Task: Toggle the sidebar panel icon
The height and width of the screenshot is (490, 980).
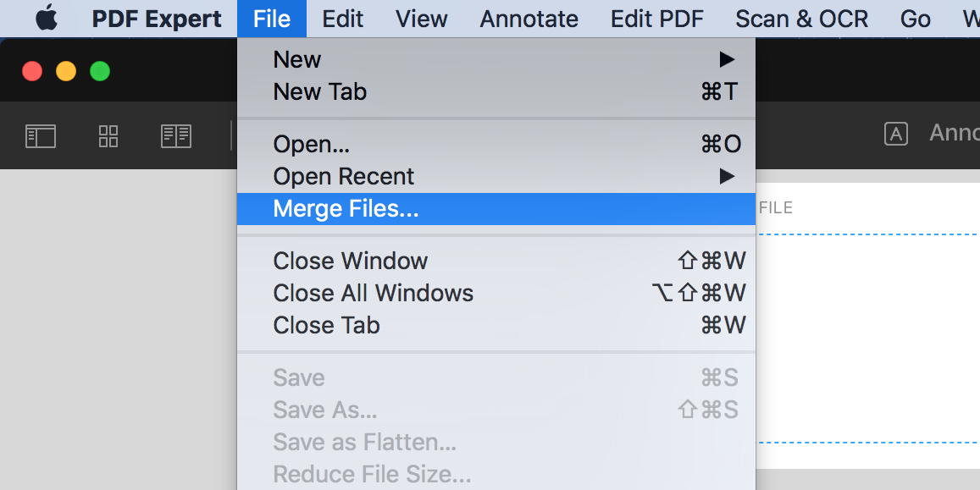Action: (x=41, y=136)
